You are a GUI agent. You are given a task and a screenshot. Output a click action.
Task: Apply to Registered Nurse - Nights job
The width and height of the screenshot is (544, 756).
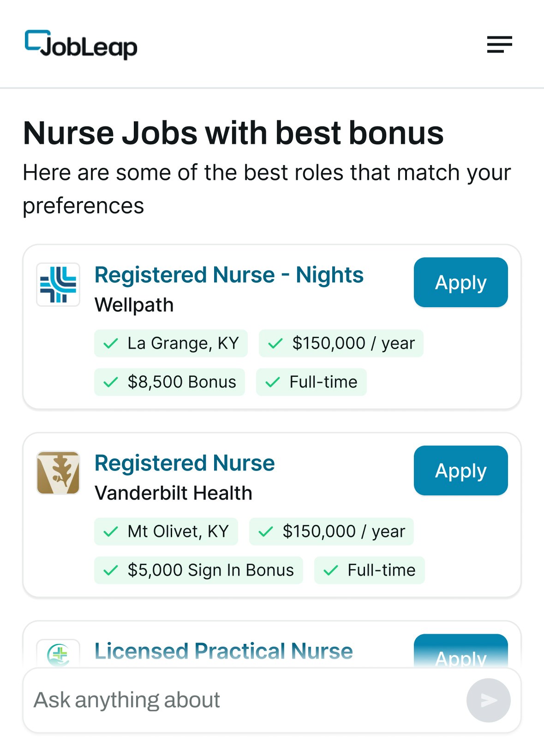[460, 282]
